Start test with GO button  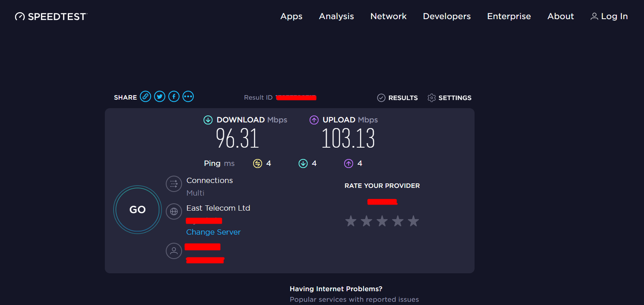point(137,210)
